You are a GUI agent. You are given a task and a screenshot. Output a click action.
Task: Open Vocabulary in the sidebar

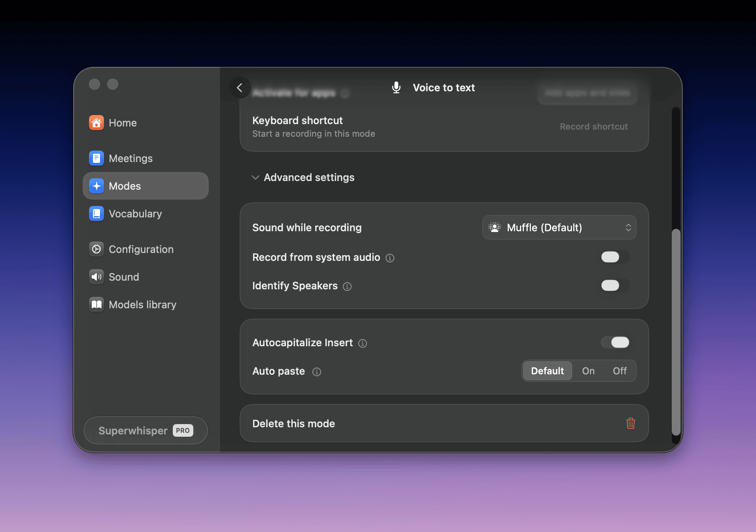(146, 214)
